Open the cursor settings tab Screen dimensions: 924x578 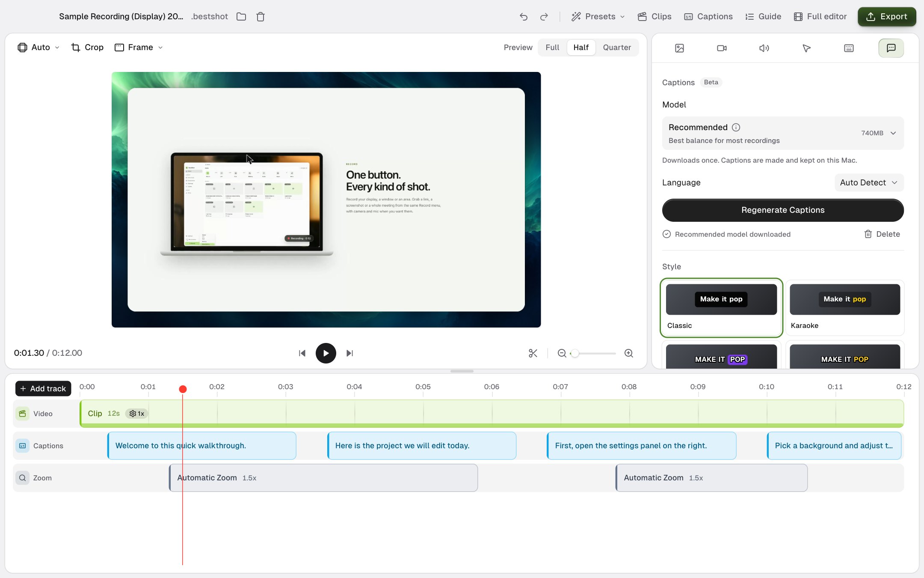tap(806, 48)
